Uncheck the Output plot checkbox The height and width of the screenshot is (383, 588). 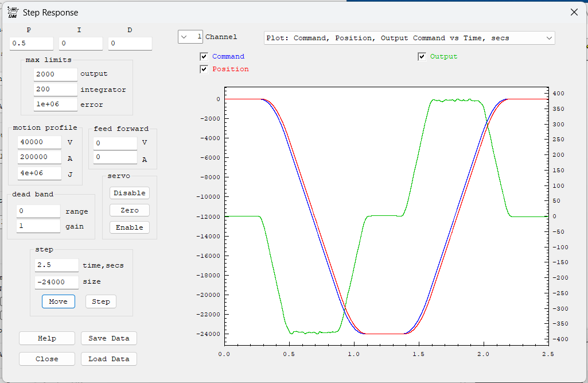(422, 56)
